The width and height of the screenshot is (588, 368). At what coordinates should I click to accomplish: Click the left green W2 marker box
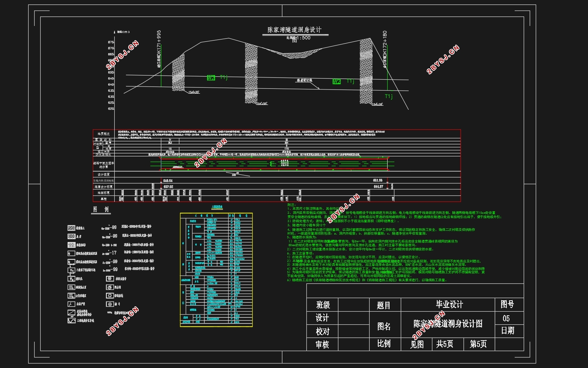pyautogui.click(x=211, y=78)
